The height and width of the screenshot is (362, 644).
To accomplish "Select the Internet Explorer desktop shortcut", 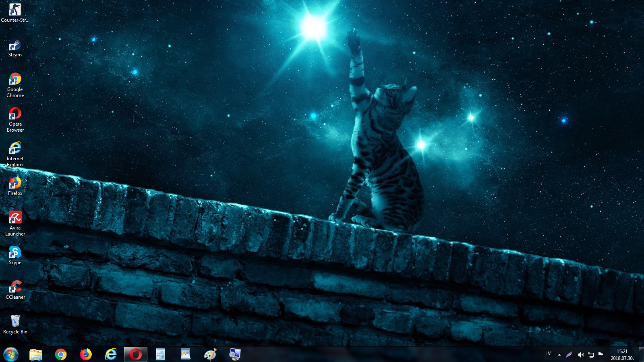I will coord(15,154).
